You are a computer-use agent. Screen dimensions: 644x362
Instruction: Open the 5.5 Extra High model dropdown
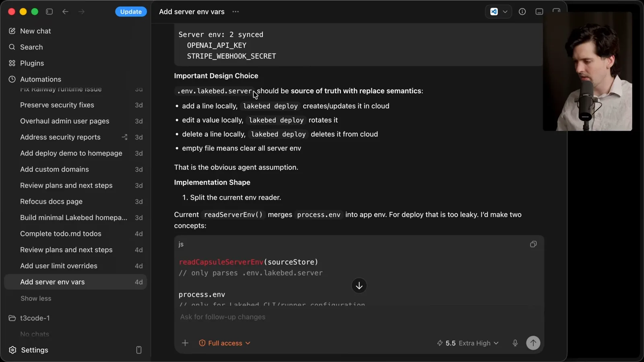coord(468,343)
